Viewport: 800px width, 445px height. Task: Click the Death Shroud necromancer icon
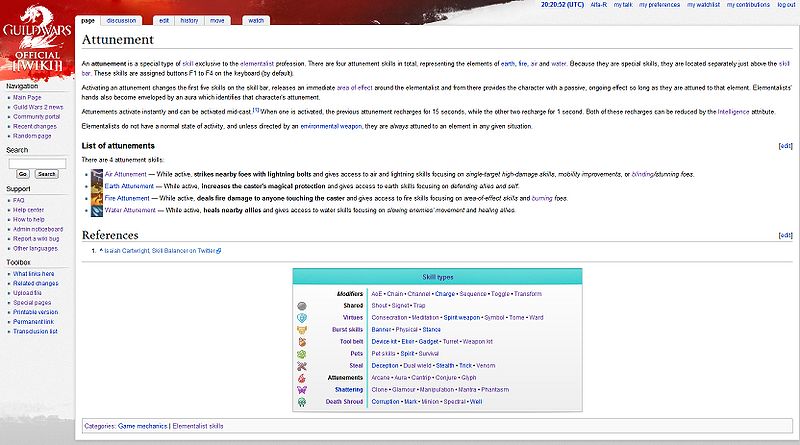302,402
